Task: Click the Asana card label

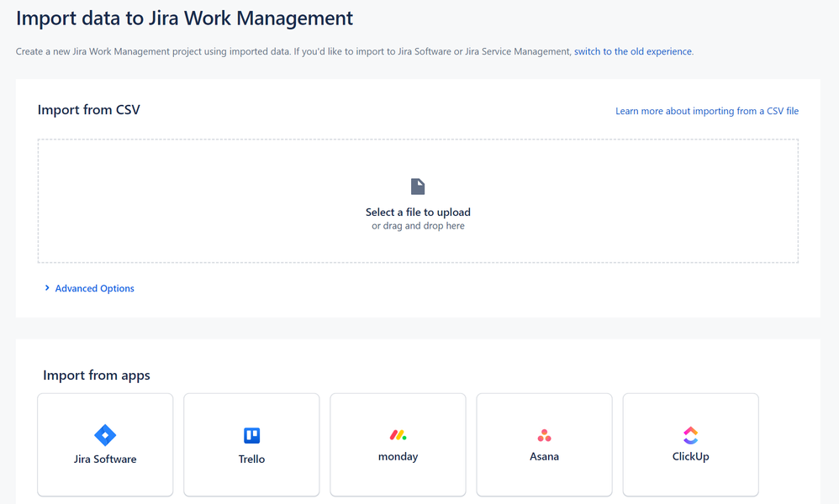Action: click(544, 456)
